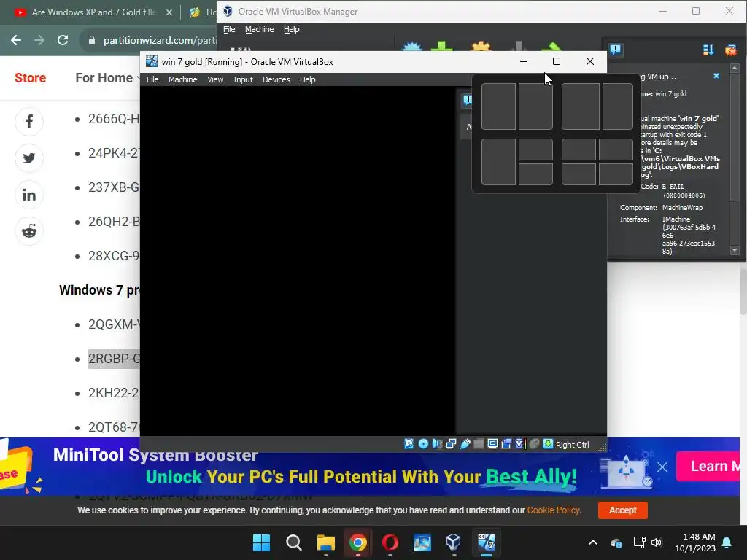Image resolution: width=747 pixels, height=560 pixels.
Task: Click the notification panel scroll up arrow
Action: tap(735, 68)
